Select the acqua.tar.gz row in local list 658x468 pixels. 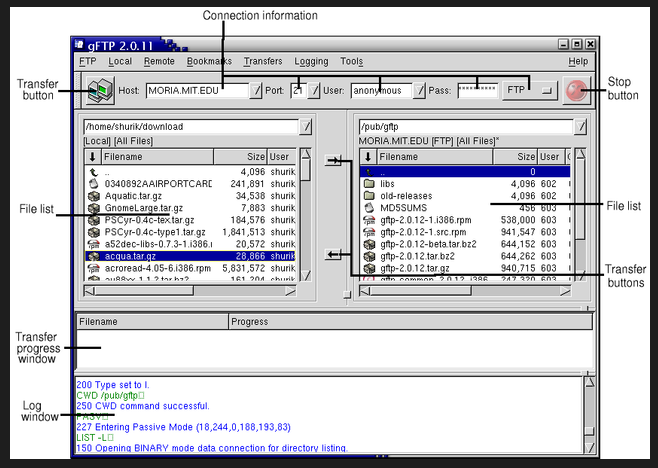click(191, 256)
